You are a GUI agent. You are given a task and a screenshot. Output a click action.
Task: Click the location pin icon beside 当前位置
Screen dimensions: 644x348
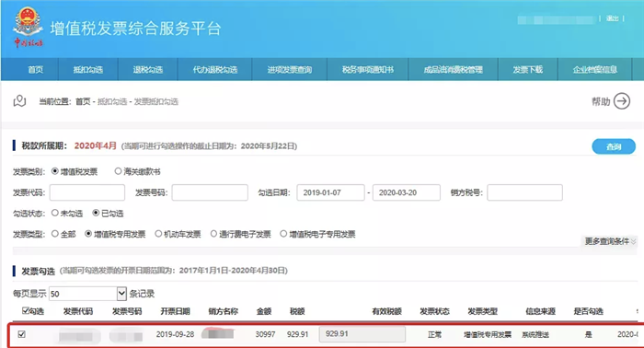(x=19, y=101)
